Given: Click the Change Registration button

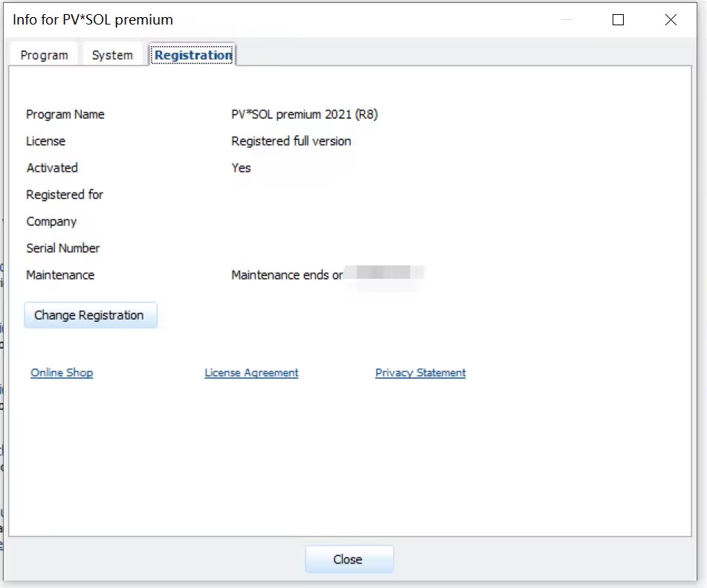Looking at the screenshot, I should [90, 314].
